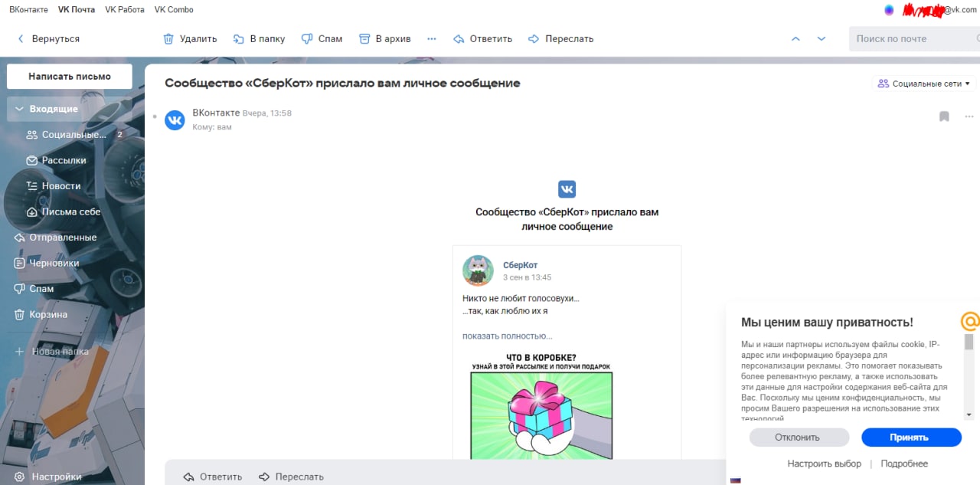The image size is (980, 485).
Task: Click the СберКот cat avatar
Action: pyautogui.click(x=478, y=270)
